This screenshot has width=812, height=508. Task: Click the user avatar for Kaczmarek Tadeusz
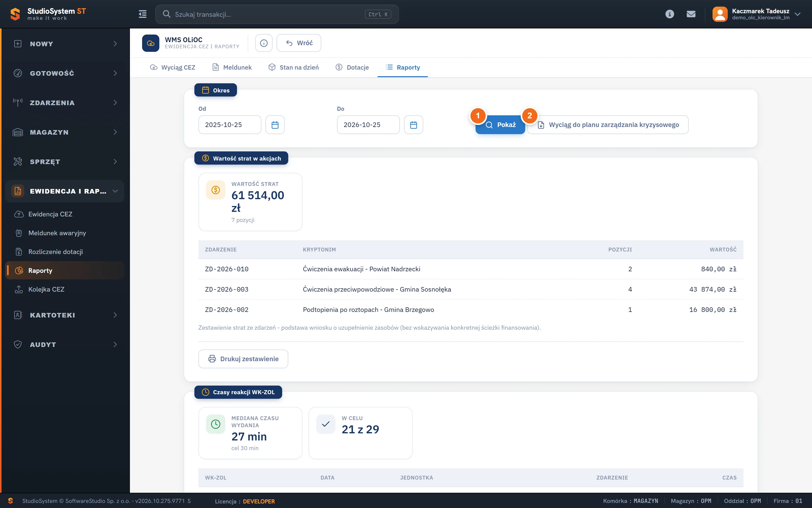coord(720,14)
